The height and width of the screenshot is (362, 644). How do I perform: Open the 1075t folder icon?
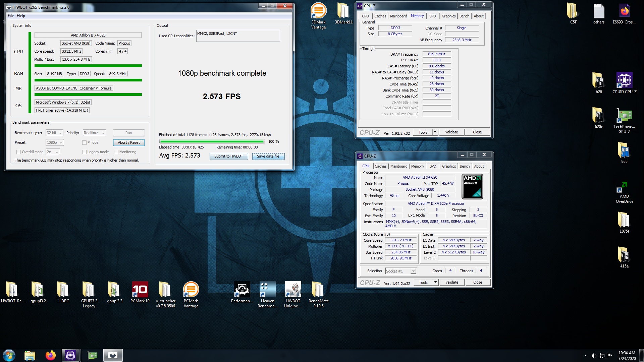click(x=624, y=222)
